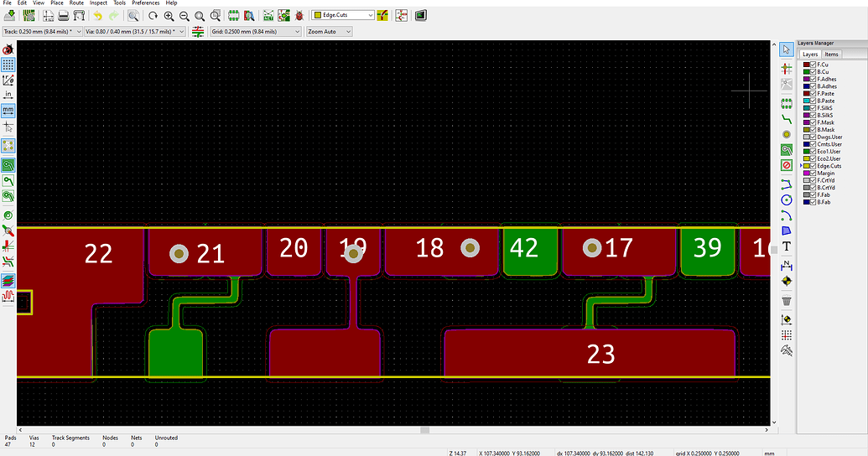The height and width of the screenshot is (456, 868).
Task: Click the F.Cu red color swatch
Action: (x=807, y=65)
